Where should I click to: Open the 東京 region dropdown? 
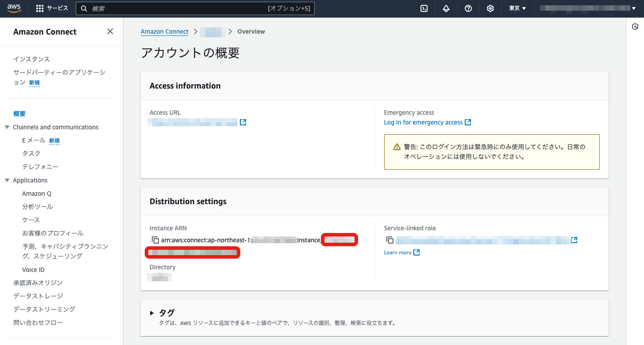pos(517,8)
